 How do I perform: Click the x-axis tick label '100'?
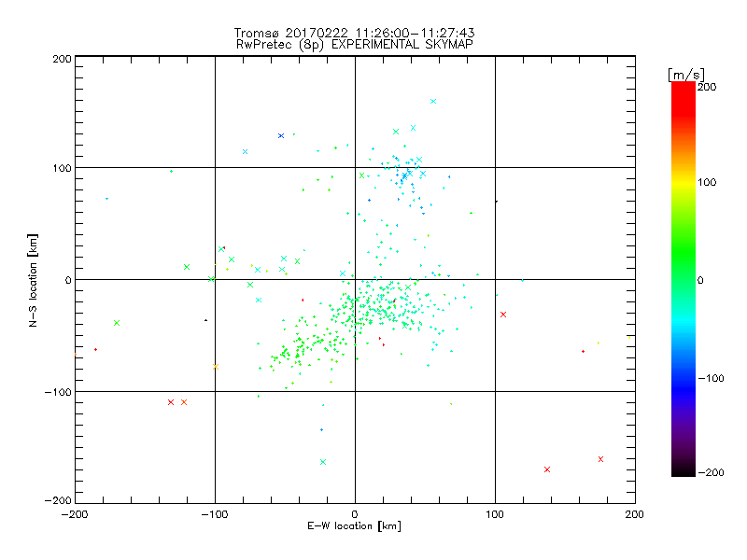click(495, 514)
